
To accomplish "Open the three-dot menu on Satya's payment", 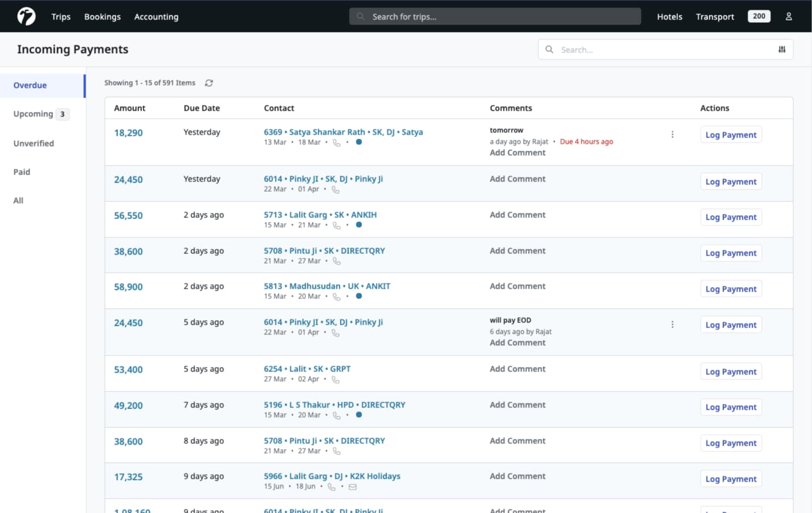I will [673, 135].
